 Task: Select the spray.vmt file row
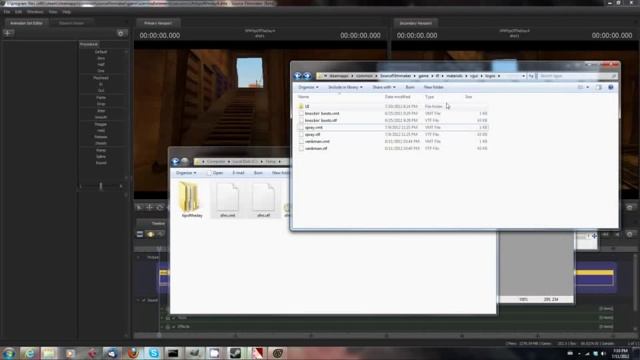392,127
